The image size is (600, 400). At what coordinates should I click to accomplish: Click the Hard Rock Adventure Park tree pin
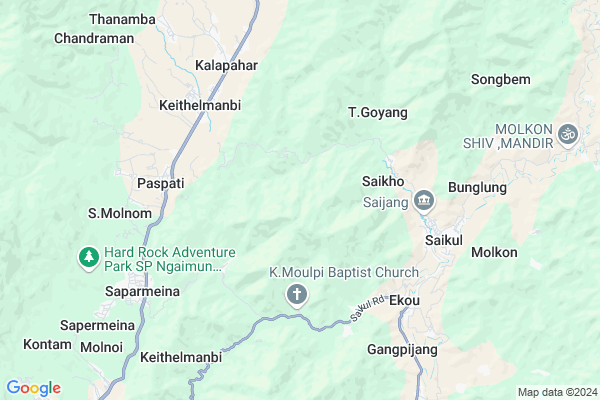(x=89, y=258)
